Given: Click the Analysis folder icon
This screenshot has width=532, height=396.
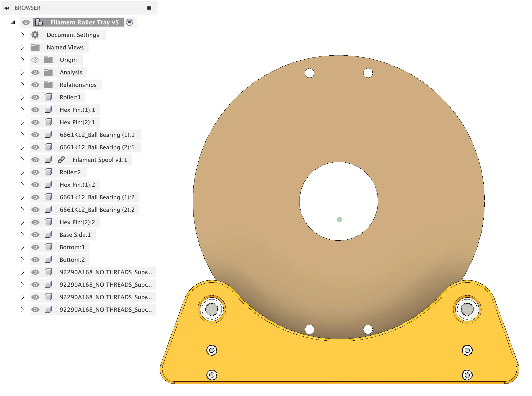Looking at the screenshot, I should [48, 72].
